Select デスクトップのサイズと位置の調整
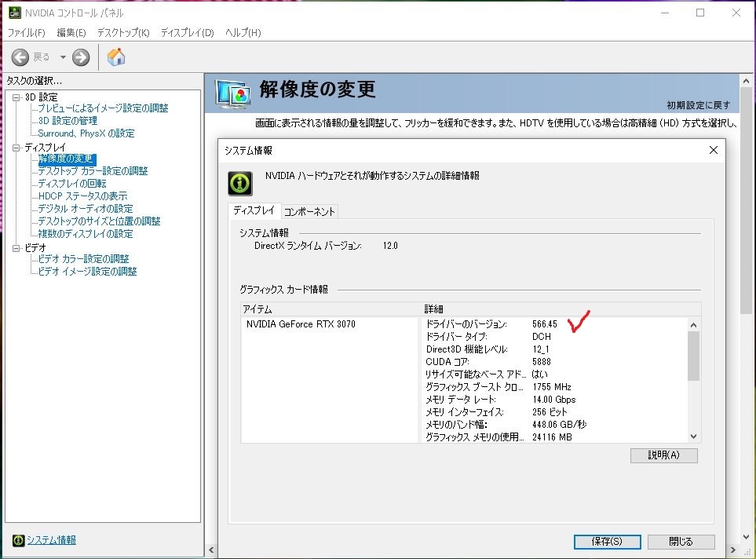The image size is (756, 559). coord(100,221)
